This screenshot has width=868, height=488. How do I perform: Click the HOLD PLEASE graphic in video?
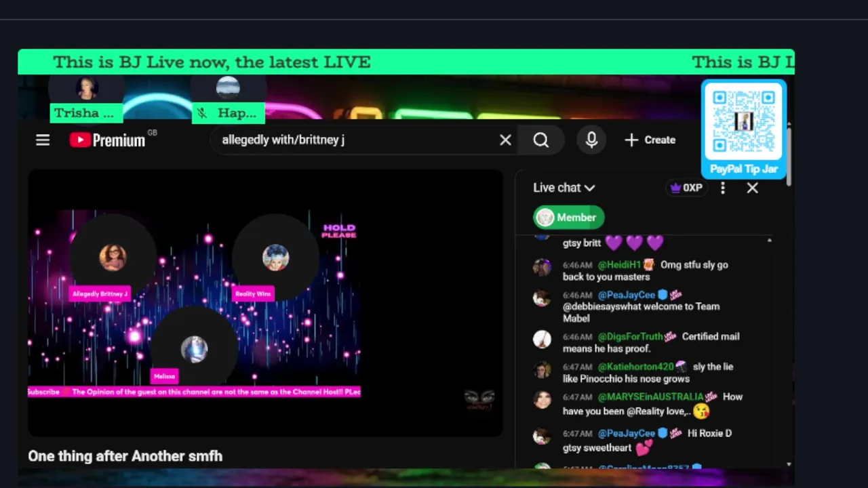tap(339, 231)
